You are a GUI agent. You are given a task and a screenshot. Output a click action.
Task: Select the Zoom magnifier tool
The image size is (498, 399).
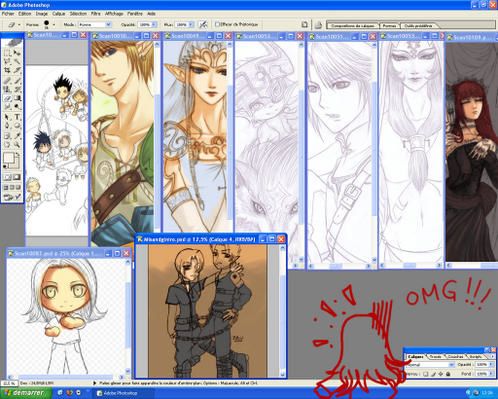tap(17, 144)
